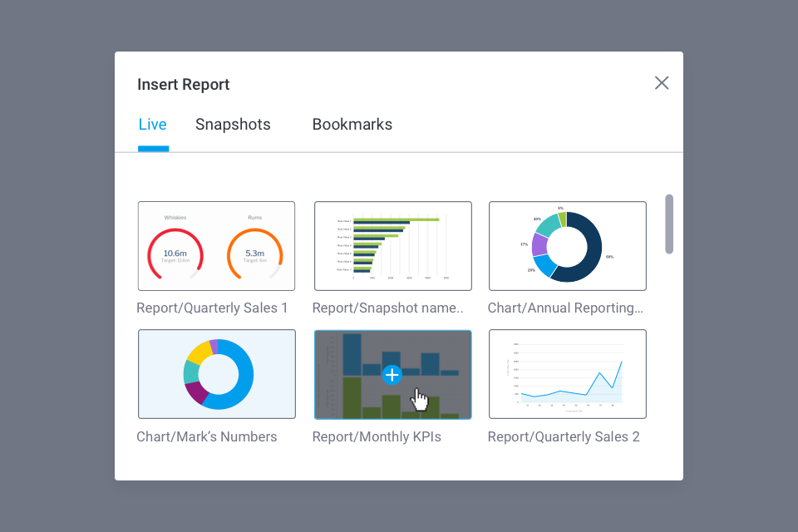Click the "Insert Report" dialog title
The width and height of the screenshot is (798, 532).
coord(184,85)
